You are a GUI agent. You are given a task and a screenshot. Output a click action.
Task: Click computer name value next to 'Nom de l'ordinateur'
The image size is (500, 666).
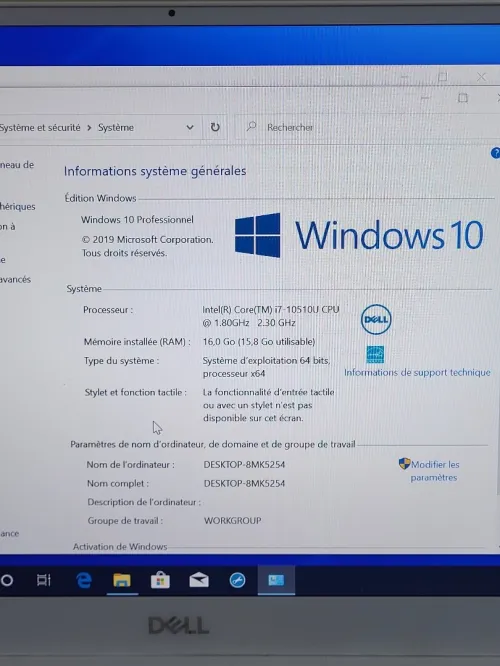244,465
